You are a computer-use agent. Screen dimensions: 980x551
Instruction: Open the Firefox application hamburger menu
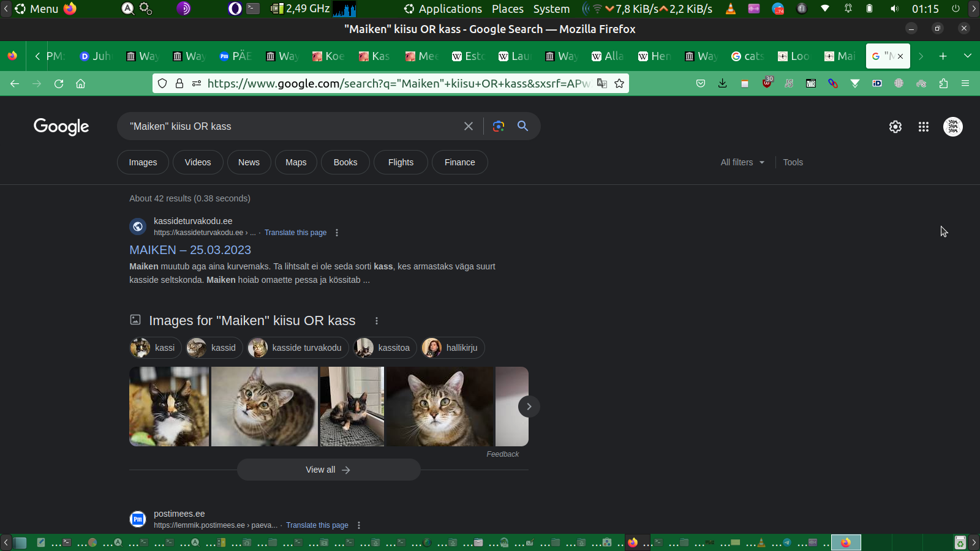[x=965, y=84]
